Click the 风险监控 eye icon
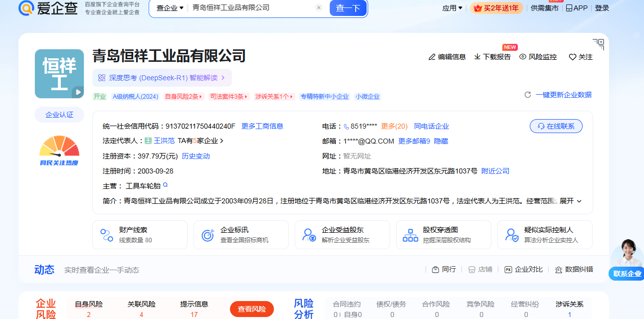Image resolution: width=644 pixels, height=319 pixels. (523, 57)
